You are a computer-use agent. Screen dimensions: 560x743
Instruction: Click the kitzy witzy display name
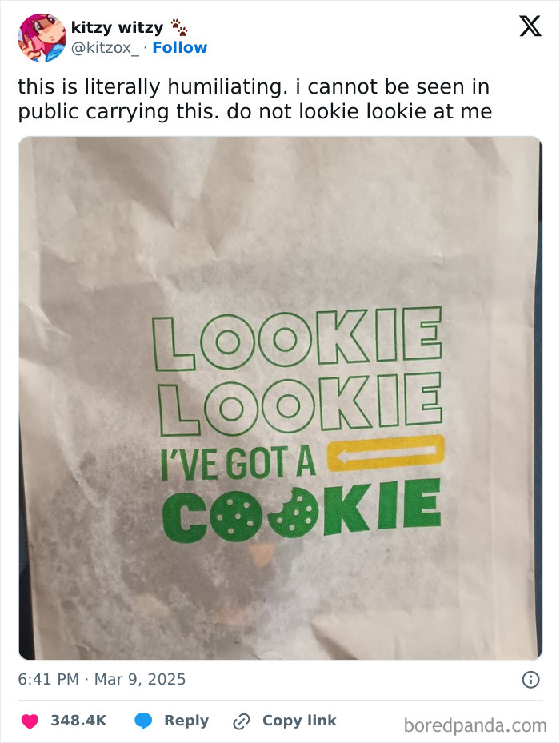click(117, 27)
